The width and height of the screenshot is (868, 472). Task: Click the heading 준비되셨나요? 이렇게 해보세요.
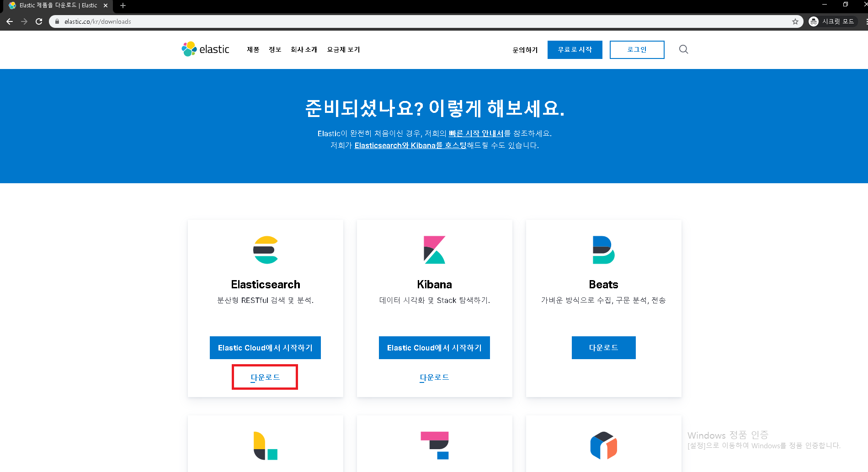[435, 108]
